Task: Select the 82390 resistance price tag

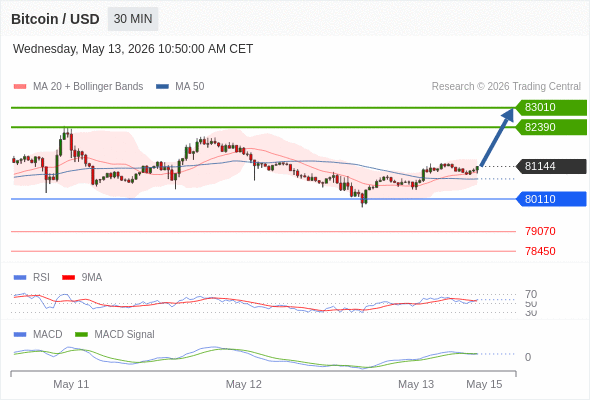Action: (551, 127)
